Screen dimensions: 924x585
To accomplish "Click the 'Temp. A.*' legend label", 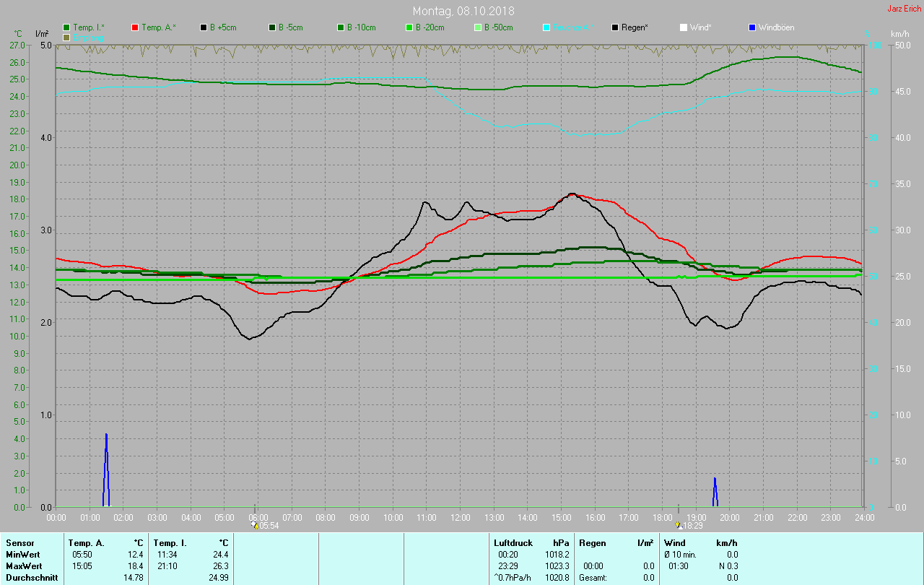I will coord(159,27).
